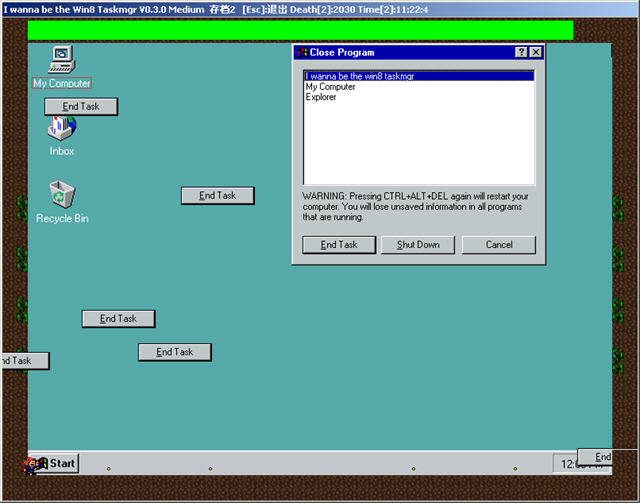Click the My Computer desktop icon
Viewport: 640px width, 503px height.
61,62
